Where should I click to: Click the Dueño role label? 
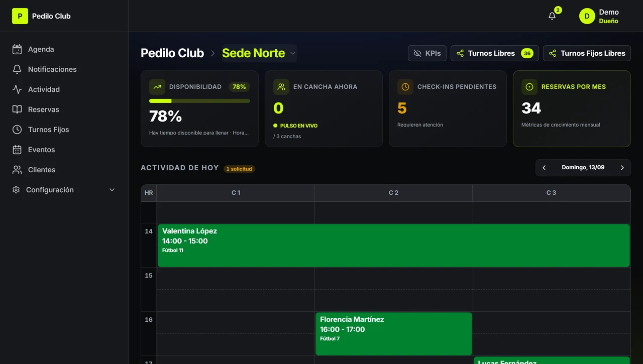click(x=608, y=21)
